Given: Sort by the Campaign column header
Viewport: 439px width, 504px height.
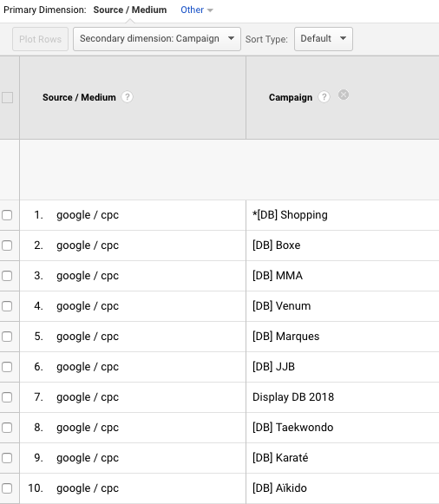Looking at the screenshot, I should click(x=291, y=97).
